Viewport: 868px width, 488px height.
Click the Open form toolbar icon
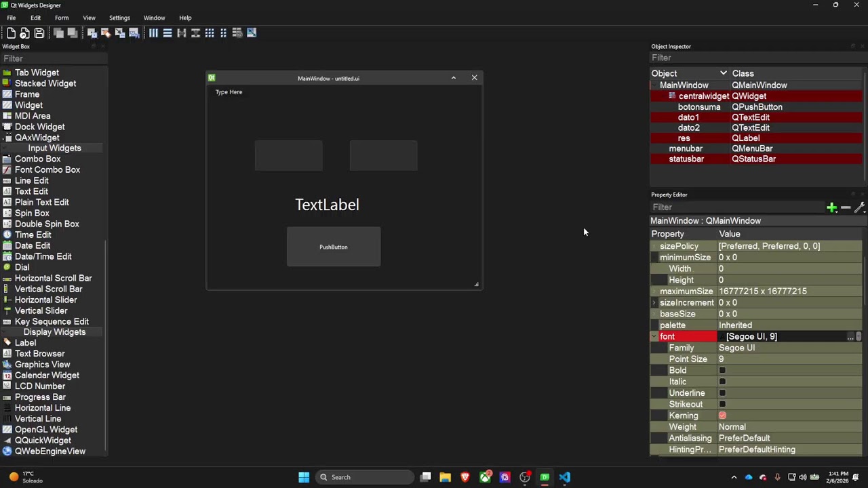click(x=25, y=33)
